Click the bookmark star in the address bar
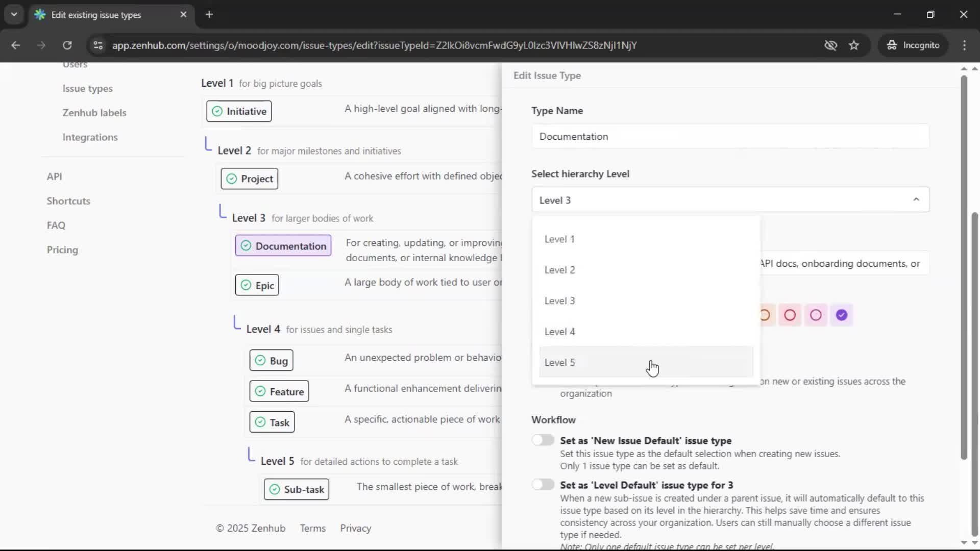 [x=854, y=45]
